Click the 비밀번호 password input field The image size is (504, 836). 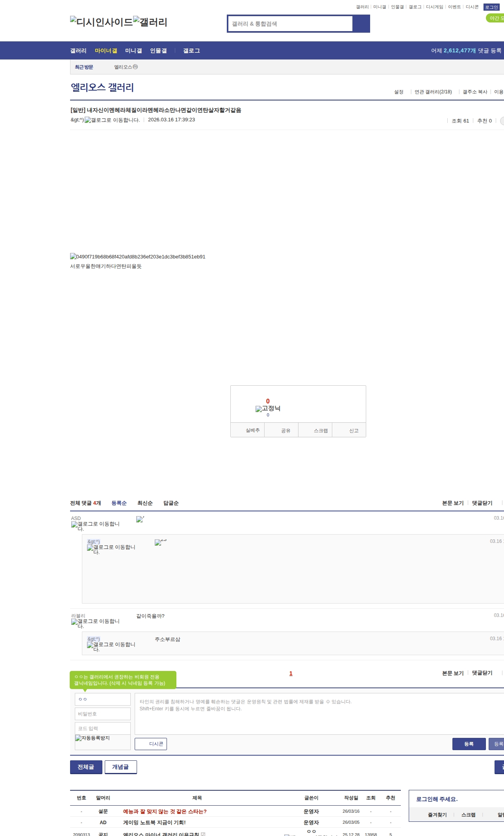102,714
